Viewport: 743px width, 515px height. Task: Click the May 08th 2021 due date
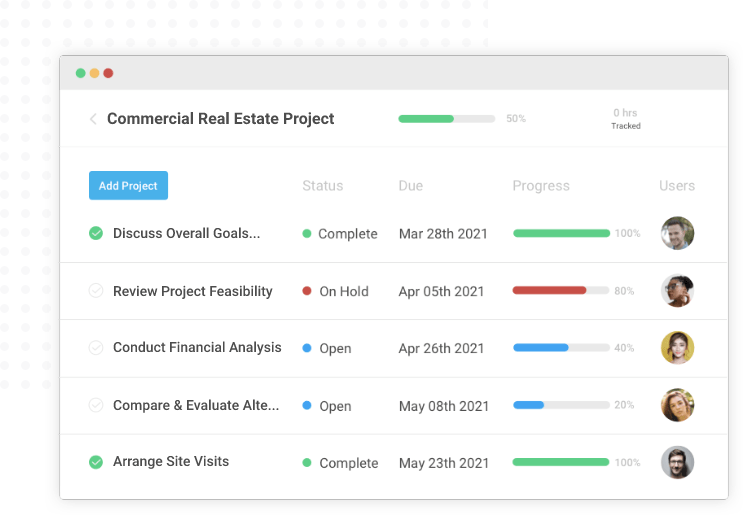444,406
